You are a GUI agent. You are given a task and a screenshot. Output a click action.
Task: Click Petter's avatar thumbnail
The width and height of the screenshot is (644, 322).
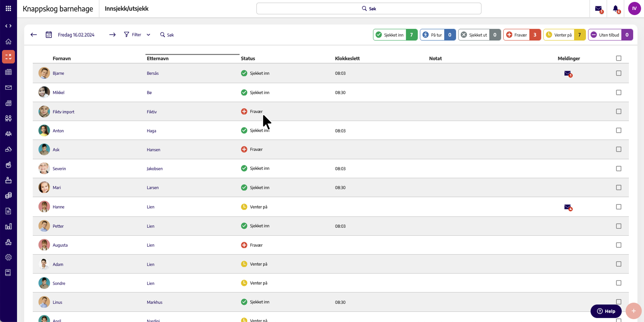[x=44, y=226]
